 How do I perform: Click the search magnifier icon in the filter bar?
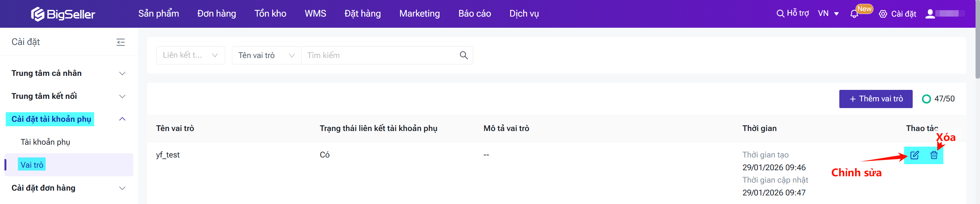click(x=464, y=55)
